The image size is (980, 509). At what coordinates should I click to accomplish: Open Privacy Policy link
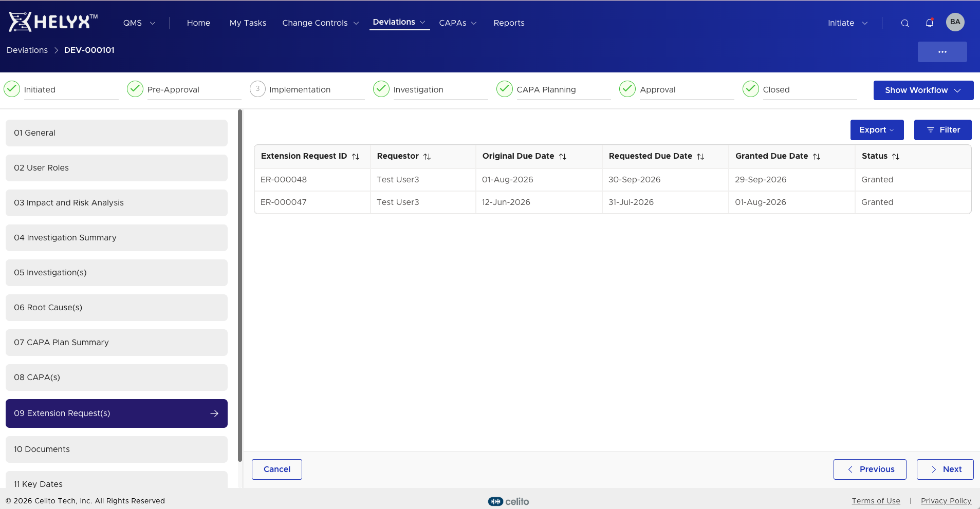(946, 501)
